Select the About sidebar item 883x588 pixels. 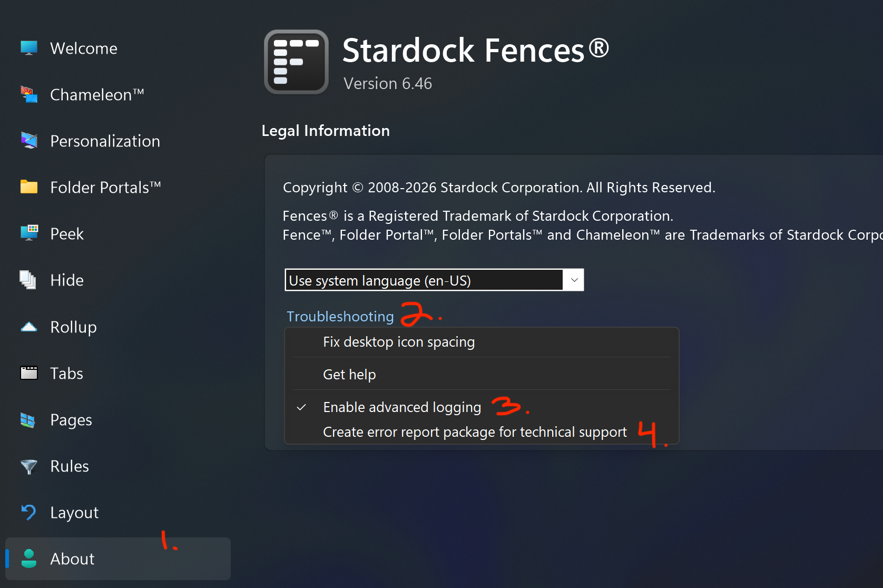pos(72,559)
